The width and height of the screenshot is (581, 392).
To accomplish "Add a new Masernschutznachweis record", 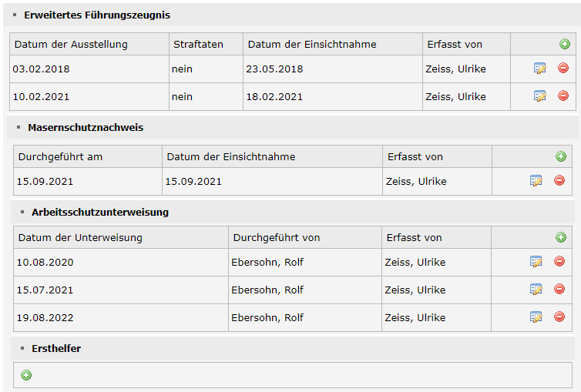I will coord(561,156).
